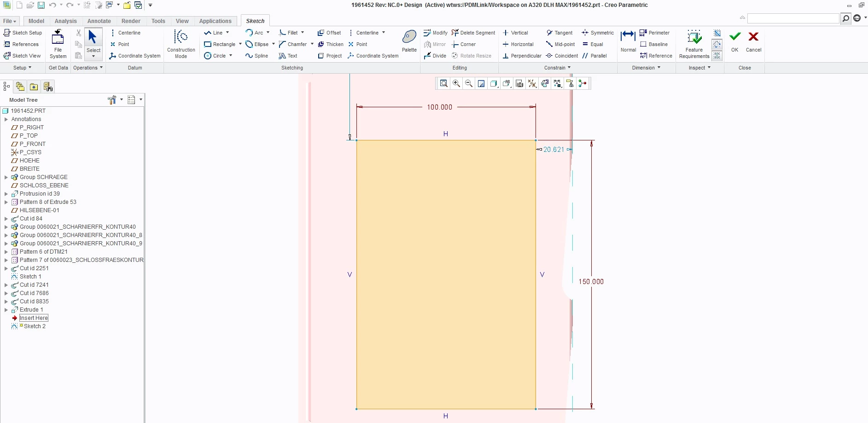Screen dimensions: 868x423
Task: Select the 100.000 width dimension
Action: point(440,107)
